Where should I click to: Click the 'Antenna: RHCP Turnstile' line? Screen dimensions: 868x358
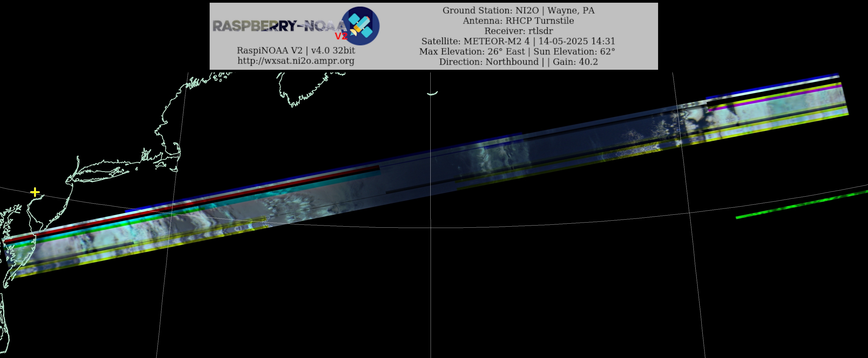[x=519, y=21]
